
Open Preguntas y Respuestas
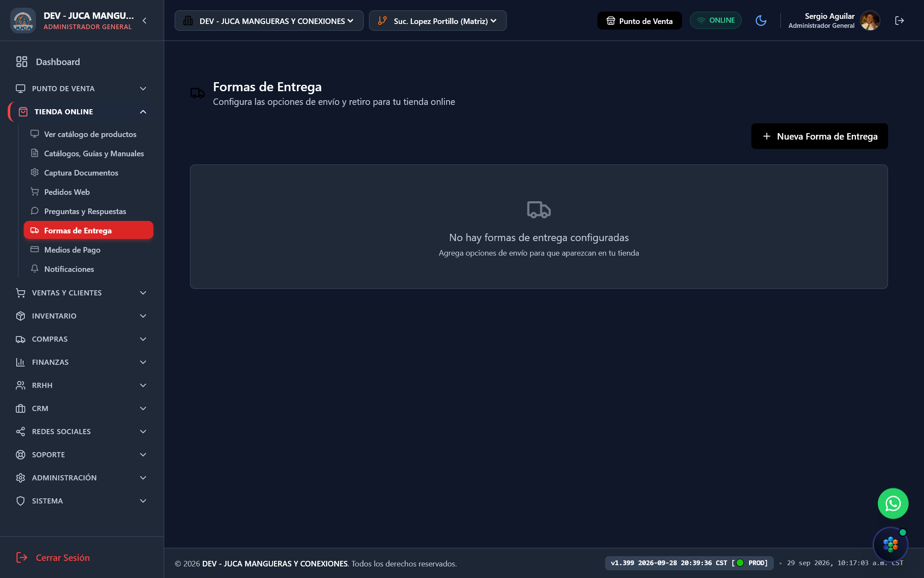click(x=89, y=211)
